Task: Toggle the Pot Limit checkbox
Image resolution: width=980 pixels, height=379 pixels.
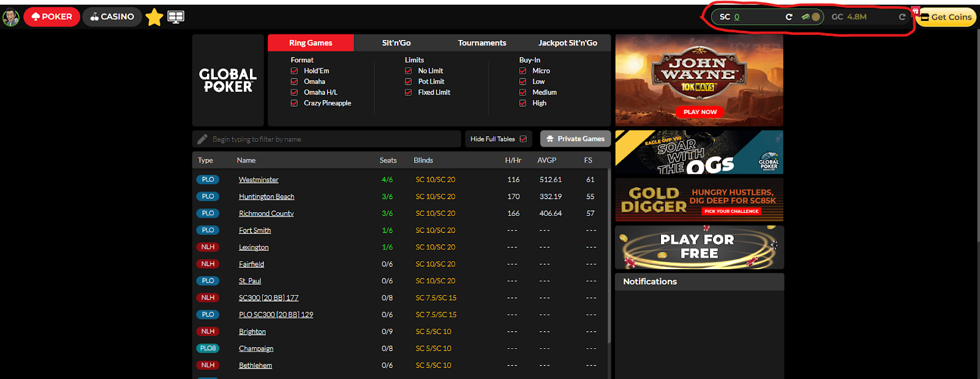Action: (409, 82)
